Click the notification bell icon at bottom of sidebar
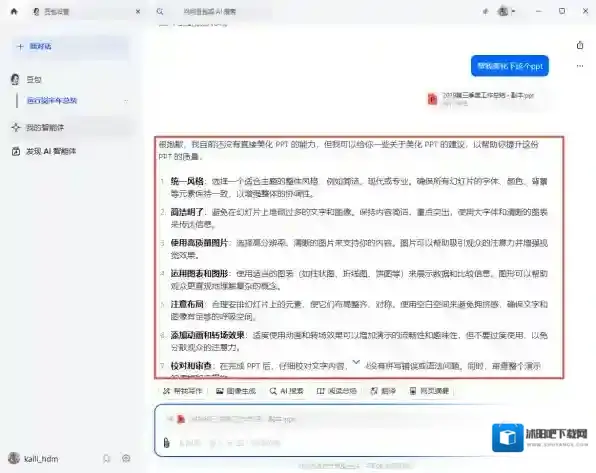The image size is (596, 473). pos(106,459)
